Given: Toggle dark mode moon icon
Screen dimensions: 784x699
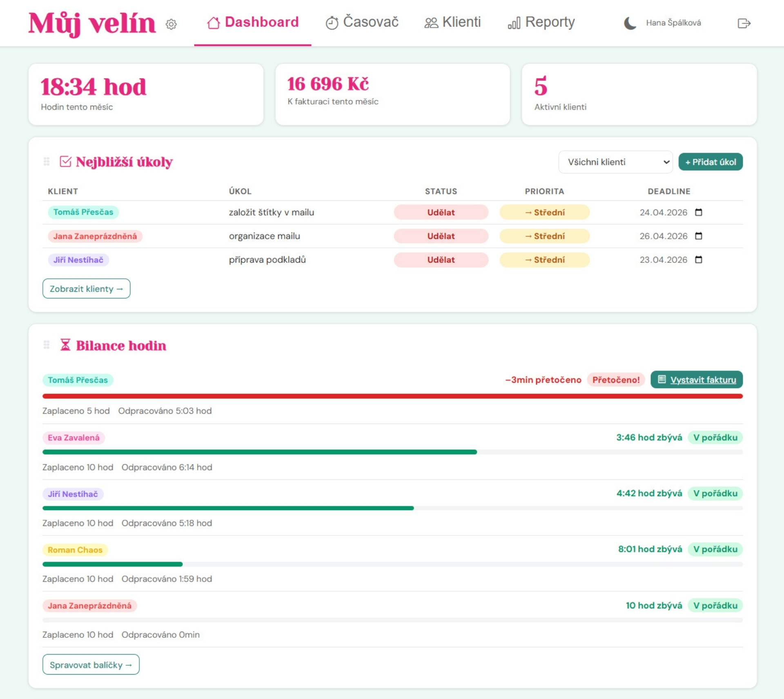Looking at the screenshot, I should pyautogui.click(x=630, y=23).
